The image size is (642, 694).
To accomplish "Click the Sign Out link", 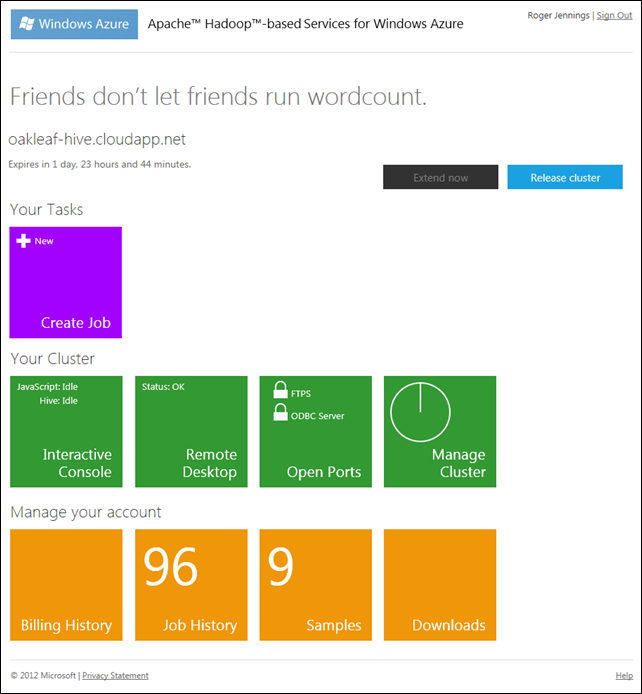I will pos(614,15).
